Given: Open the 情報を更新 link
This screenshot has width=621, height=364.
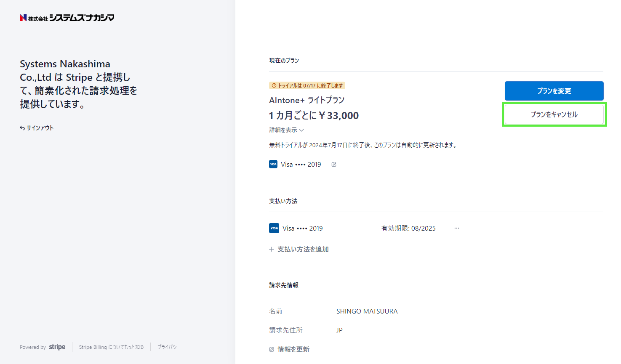Looking at the screenshot, I should tap(293, 350).
